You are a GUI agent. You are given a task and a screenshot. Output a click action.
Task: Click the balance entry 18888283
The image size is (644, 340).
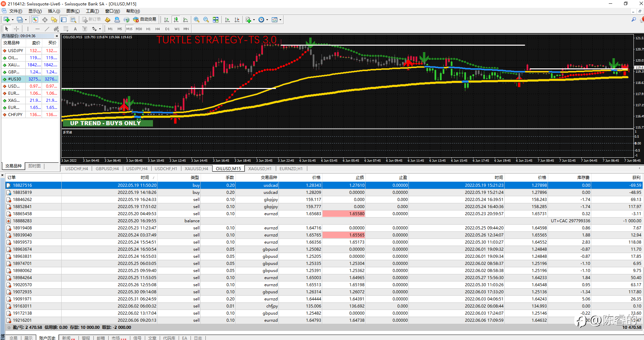pos(324,221)
